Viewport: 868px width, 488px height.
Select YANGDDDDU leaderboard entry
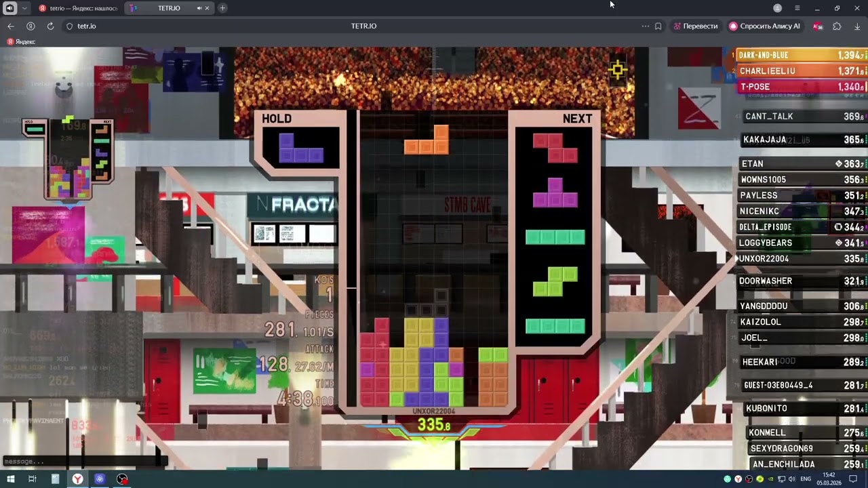pos(802,306)
